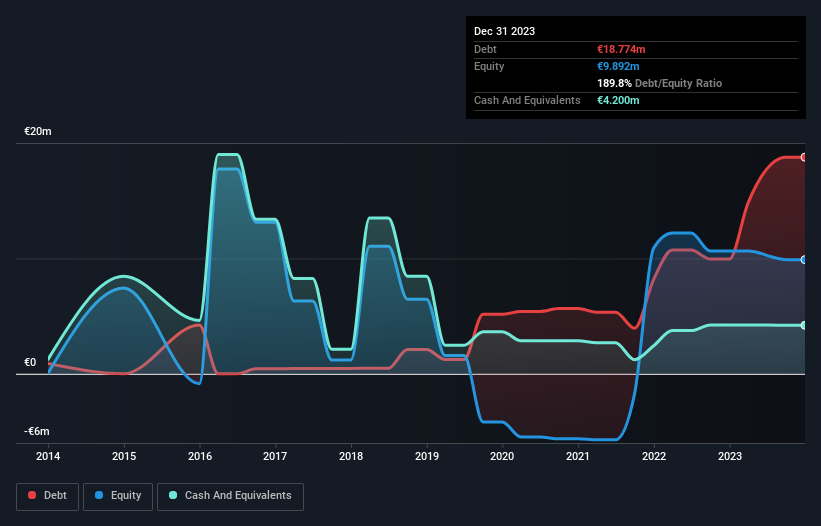Select the Cash endpoint marker on chart

click(x=804, y=326)
